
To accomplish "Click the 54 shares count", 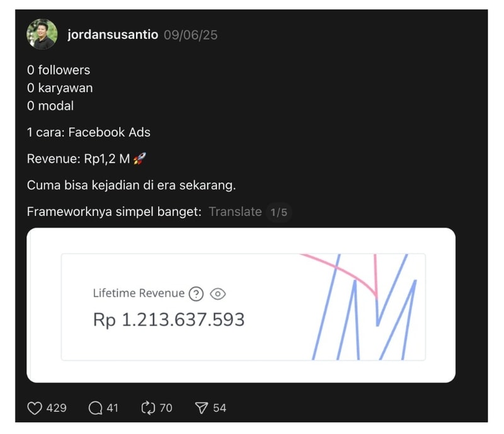I will (x=219, y=408).
